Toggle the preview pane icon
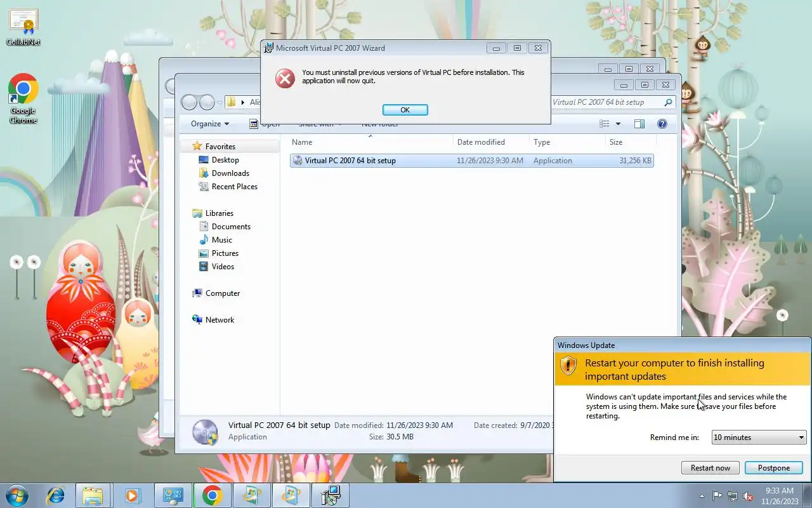This screenshot has width=812, height=508. 639,124
